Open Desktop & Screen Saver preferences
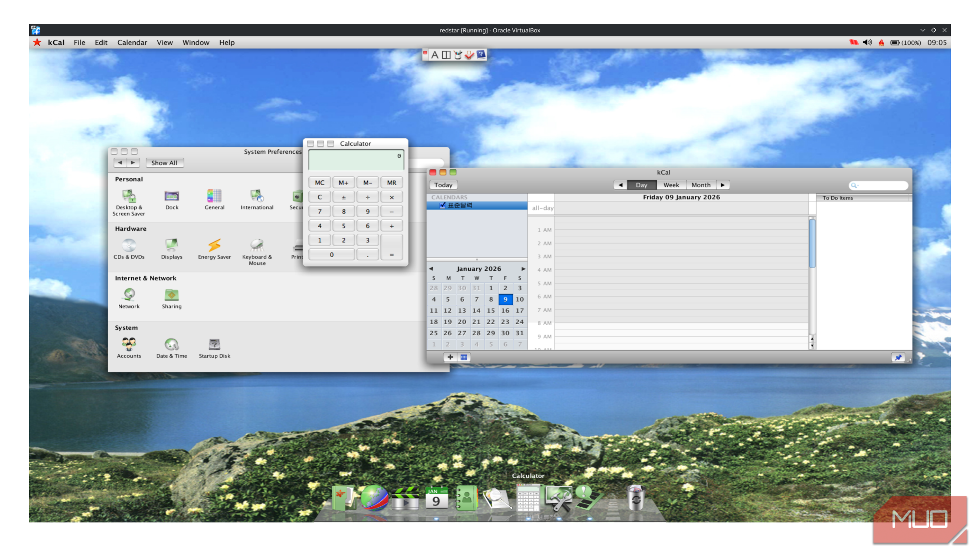Image resolution: width=980 pixels, height=557 pixels. (x=128, y=202)
